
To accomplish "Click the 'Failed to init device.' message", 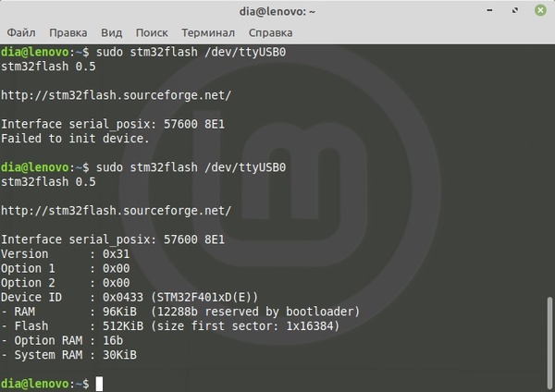I will pyautogui.click(x=75, y=139).
